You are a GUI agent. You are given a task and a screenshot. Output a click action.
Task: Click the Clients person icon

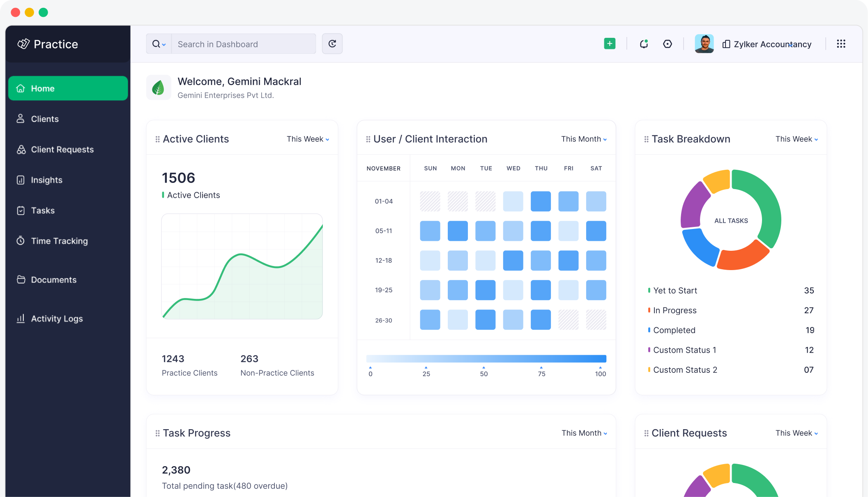pos(21,119)
